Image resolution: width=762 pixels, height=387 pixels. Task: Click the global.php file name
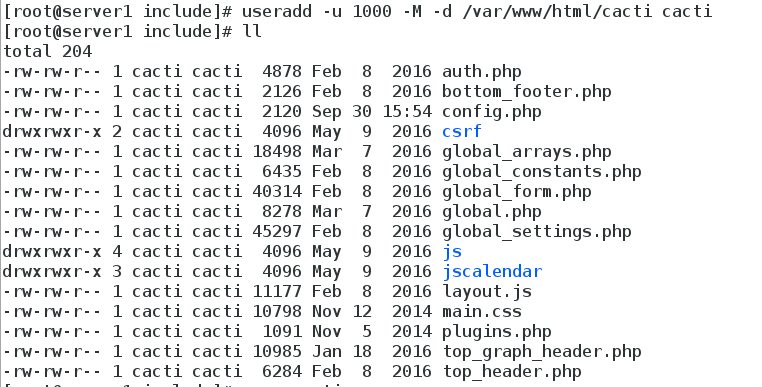click(491, 211)
